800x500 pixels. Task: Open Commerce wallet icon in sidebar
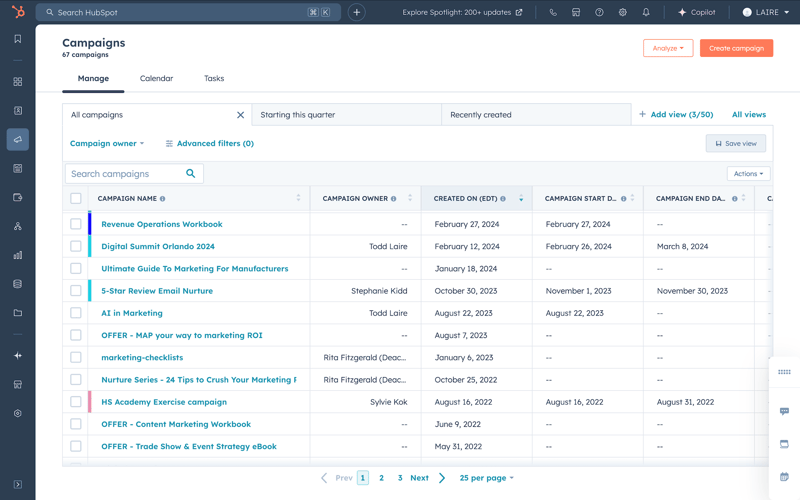tap(18, 197)
